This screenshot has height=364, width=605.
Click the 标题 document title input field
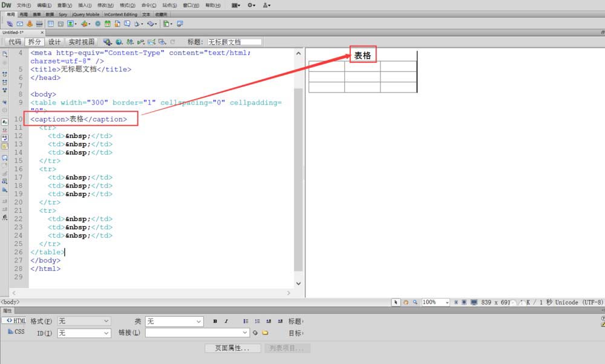(x=234, y=42)
